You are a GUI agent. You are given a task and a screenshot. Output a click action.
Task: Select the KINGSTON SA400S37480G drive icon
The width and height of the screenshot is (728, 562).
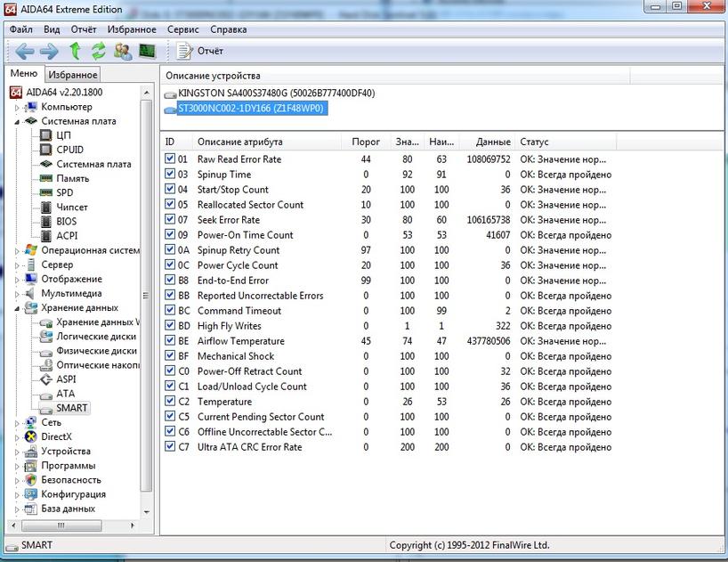pyautogui.click(x=170, y=94)
